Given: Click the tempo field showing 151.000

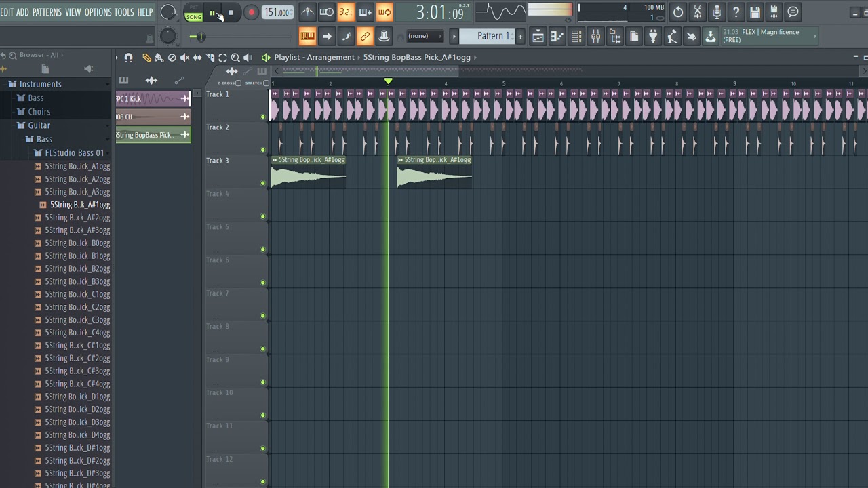Looking at the screenshot, I should pos(277,12).
